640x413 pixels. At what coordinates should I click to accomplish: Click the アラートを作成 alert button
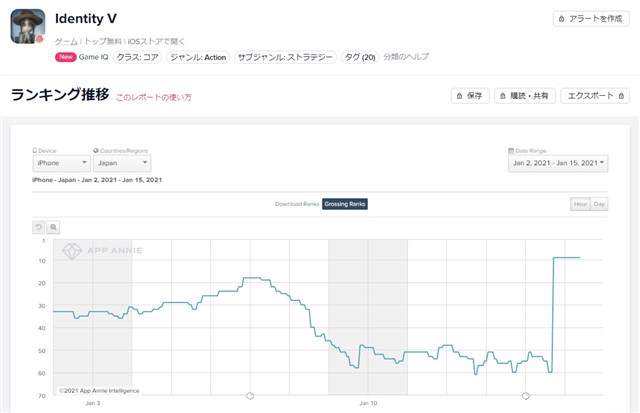coord(591,19)
